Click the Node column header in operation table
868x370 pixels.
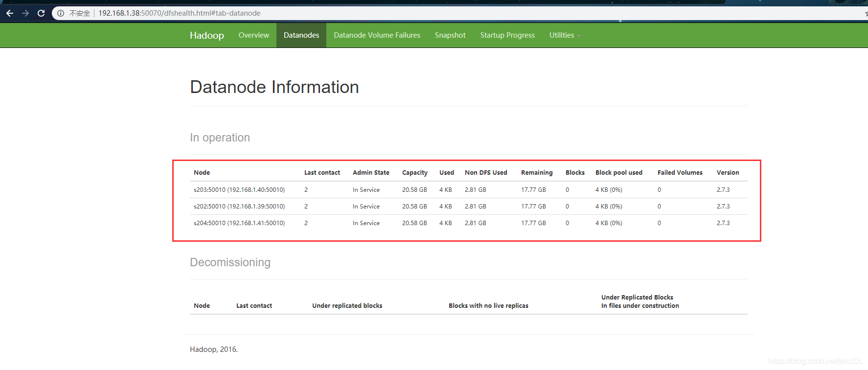point(202,173)
